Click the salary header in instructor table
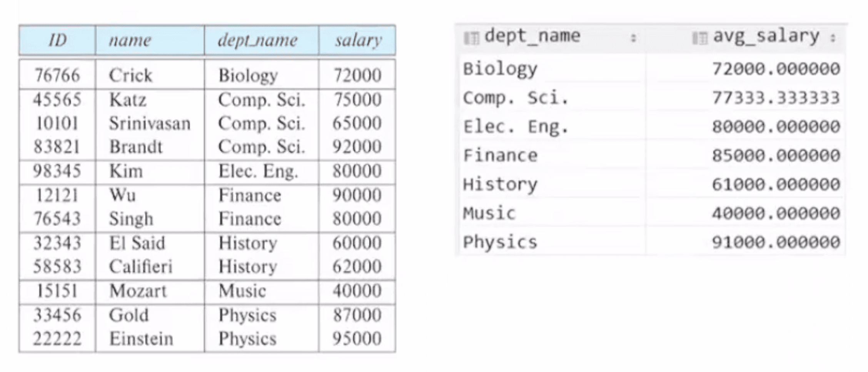 click(357, 40)
